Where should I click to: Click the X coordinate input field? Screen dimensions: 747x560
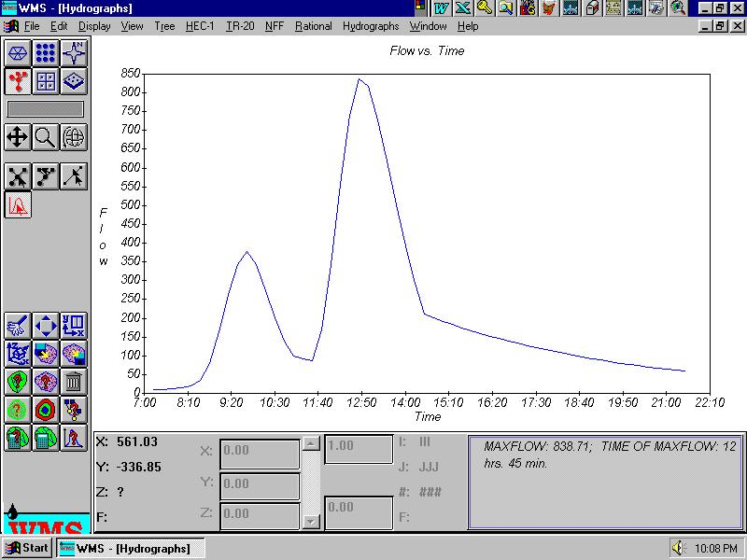(x=260, y=455)
